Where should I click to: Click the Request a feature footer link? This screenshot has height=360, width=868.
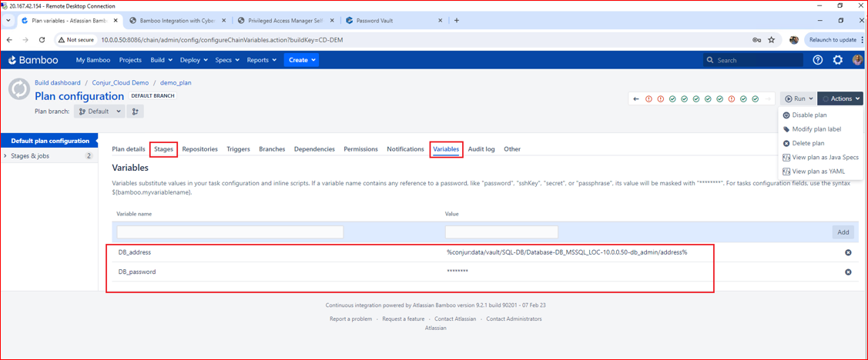click(x=403, y=319)
